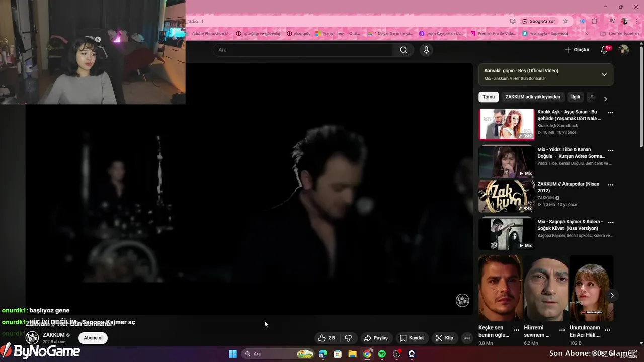Viewport: 644px width, 362px height.
Task: Open Adobe Photoshop bookmark
Action: coord(208,34)
